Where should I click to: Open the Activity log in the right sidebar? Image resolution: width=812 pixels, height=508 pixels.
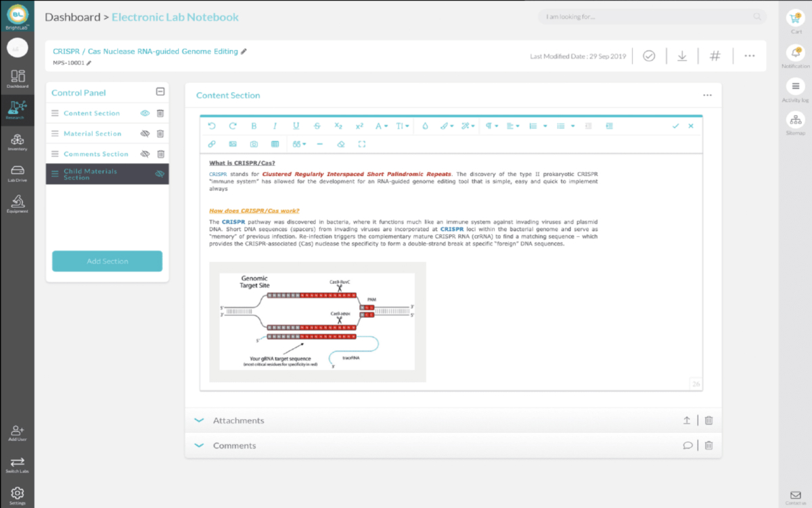tap(795, 90)
